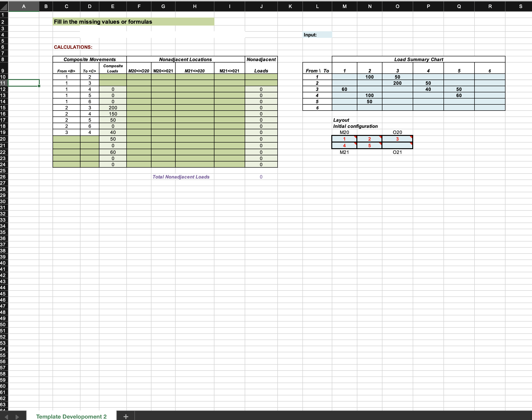Screen dimensions: 532x420
Task: Click the empty layout cell under O20
Action: click(397, 146)
